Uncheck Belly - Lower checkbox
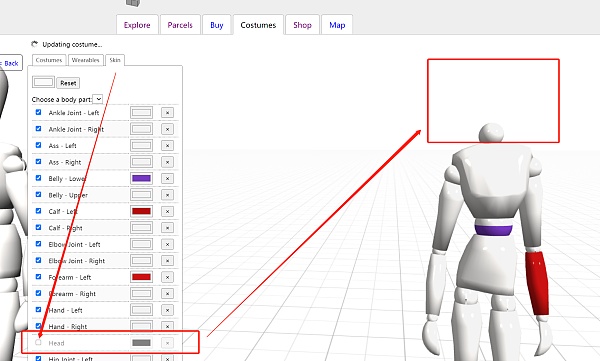Viewport: 600px width, 361px height. 38,178
